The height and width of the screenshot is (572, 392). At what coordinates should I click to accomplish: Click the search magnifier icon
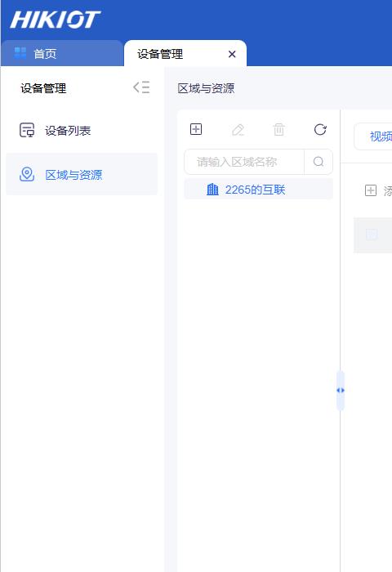click(318, 162)
